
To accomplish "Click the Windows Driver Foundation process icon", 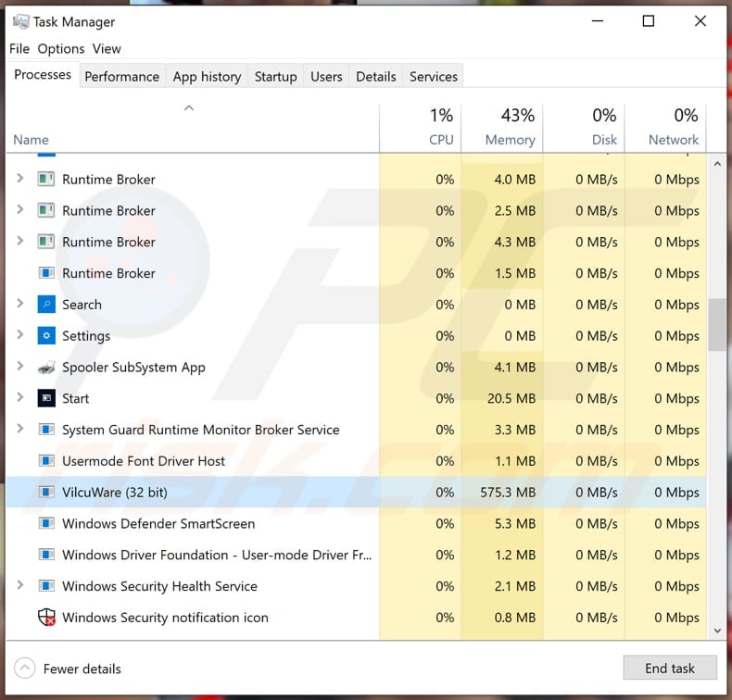I will click(46, 555).
